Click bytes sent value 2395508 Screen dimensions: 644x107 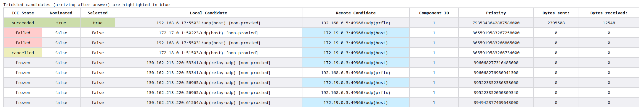tap(556, 23)
